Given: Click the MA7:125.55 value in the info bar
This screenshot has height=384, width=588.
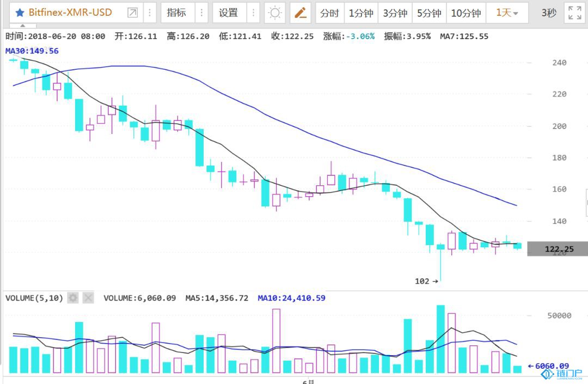Looking at the screenshot, I should point(464,36).
